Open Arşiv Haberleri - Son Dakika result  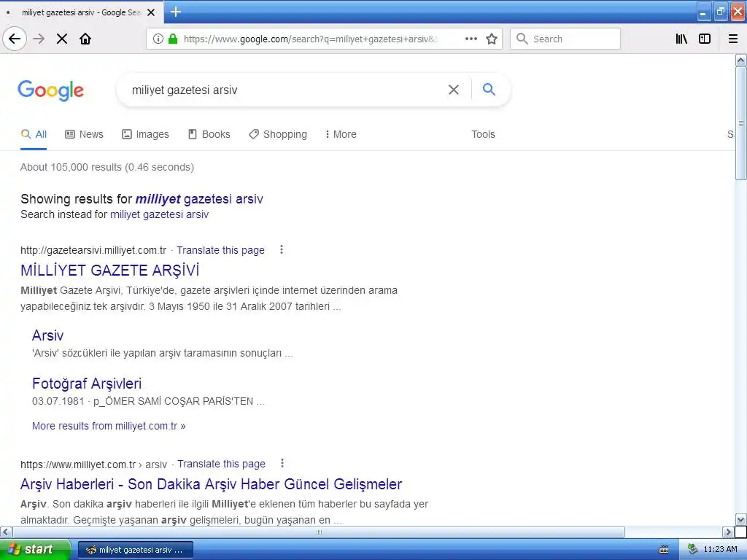211,484
